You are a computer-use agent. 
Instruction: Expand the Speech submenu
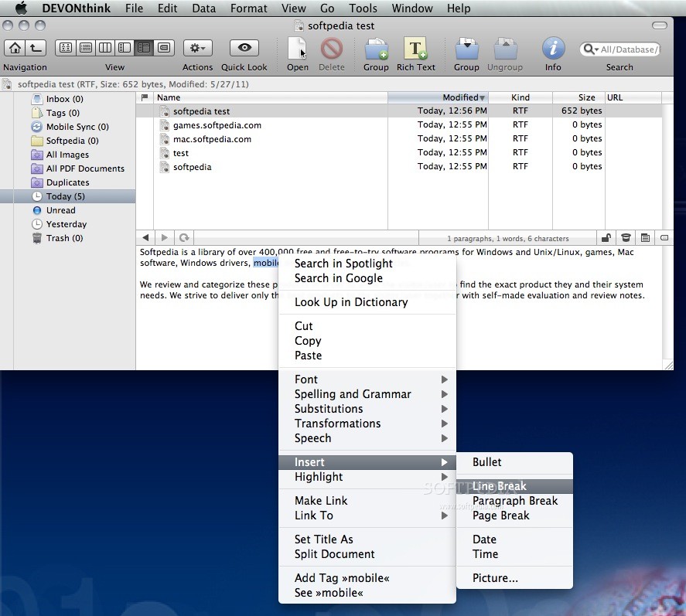(367, 438)
